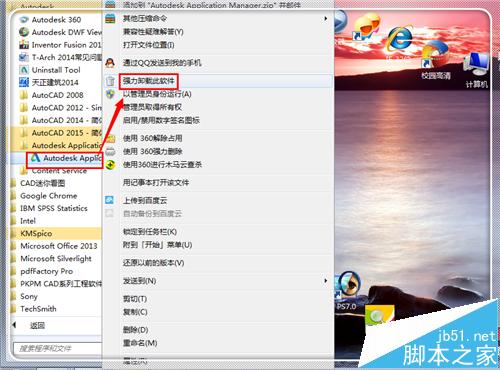500x370 pixels.
Task: Select 强力卸载此软件 option
Action: point(218,81)
